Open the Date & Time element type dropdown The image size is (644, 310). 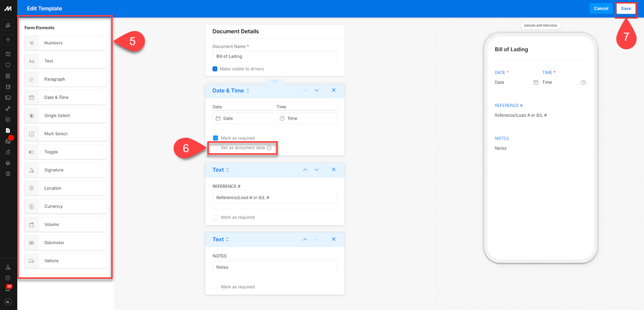pyautogui.click(x=231, y=90)
